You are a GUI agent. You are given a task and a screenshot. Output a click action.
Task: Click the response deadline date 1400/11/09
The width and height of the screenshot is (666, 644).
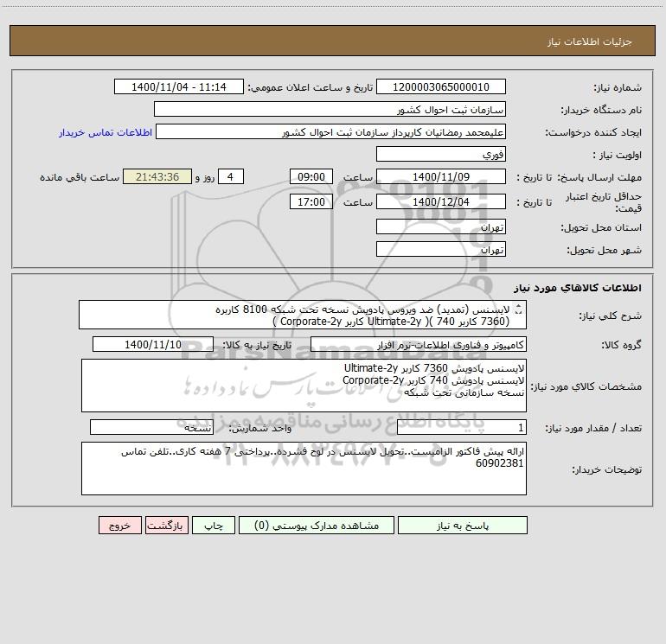(441, 176)
